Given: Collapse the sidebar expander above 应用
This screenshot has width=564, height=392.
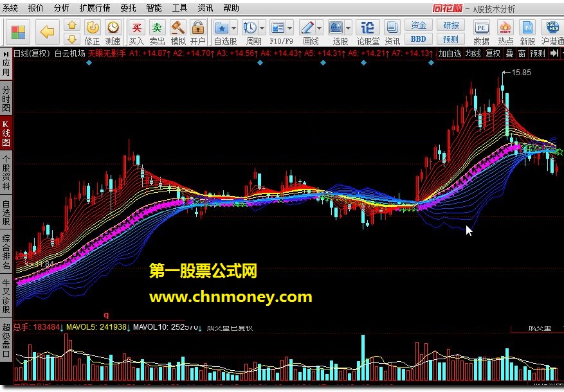Looking at the screenshot, I should tap(6, 54).
